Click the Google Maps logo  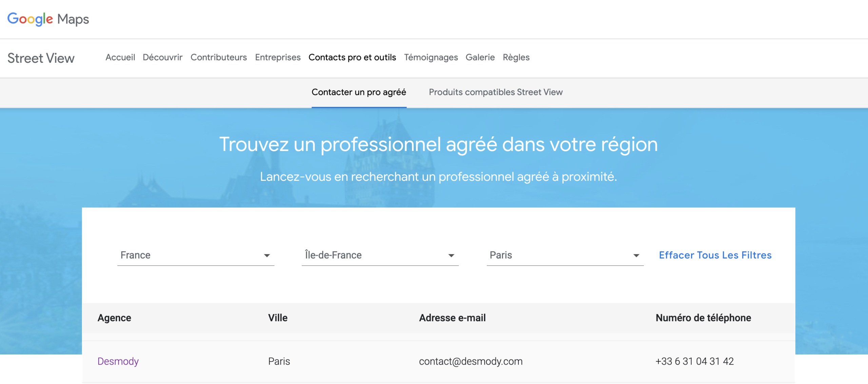click(48, 19)
